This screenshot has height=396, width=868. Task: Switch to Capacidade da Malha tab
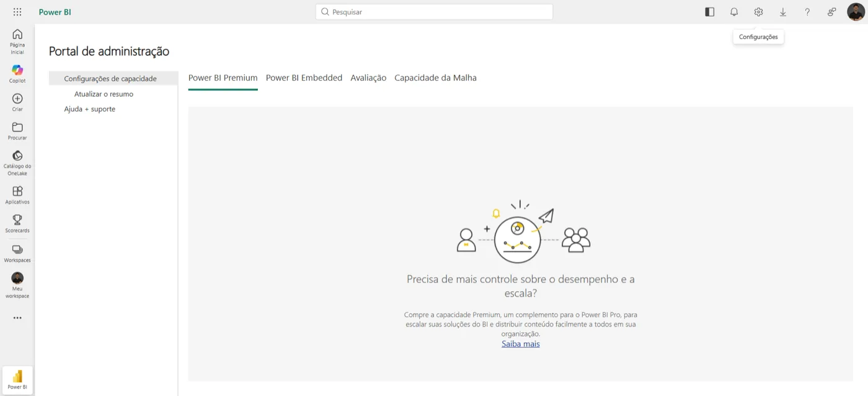435,78
